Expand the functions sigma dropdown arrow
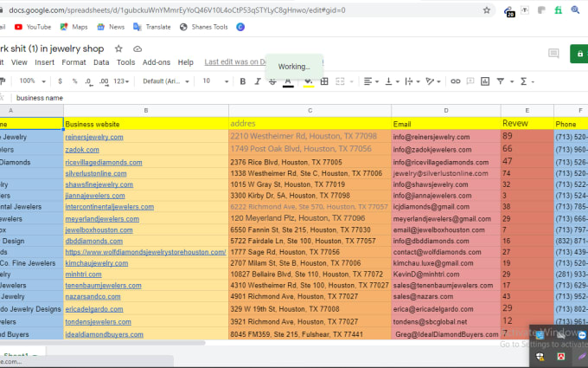Screen dimensions: 588x368 [533, 82]
